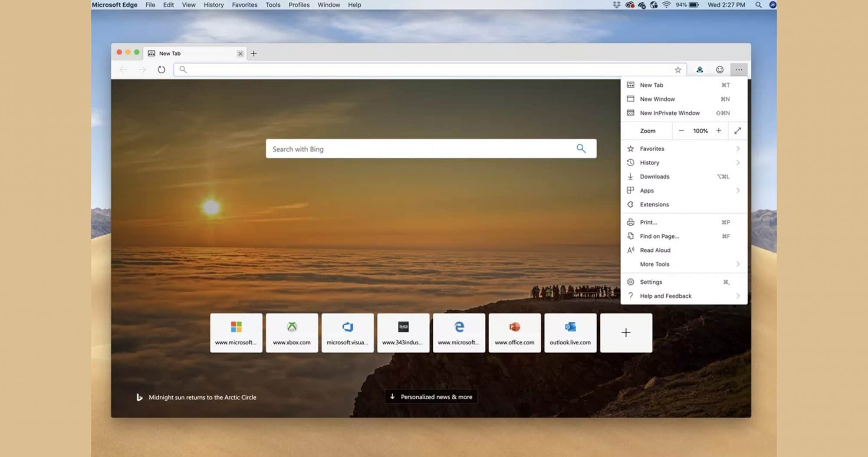The height and width of the screenshot is (457, 868).
Task: Expand the Favorites submenu
Action: [x=684, y=148]
